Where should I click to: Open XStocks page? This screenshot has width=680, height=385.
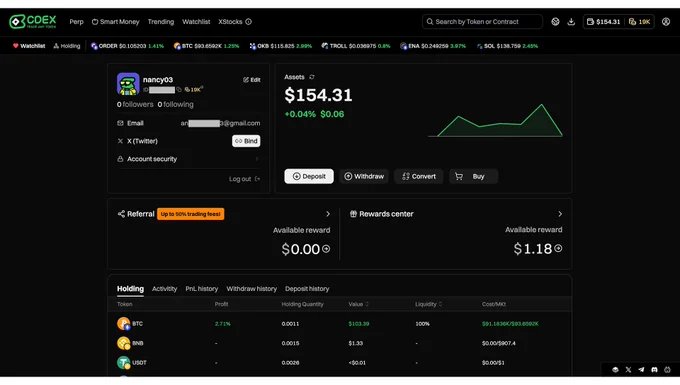[x=230, y=22]
